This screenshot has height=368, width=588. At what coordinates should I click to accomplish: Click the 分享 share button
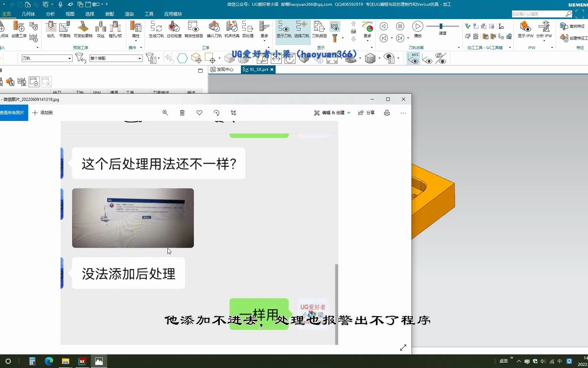click(366, 112)
